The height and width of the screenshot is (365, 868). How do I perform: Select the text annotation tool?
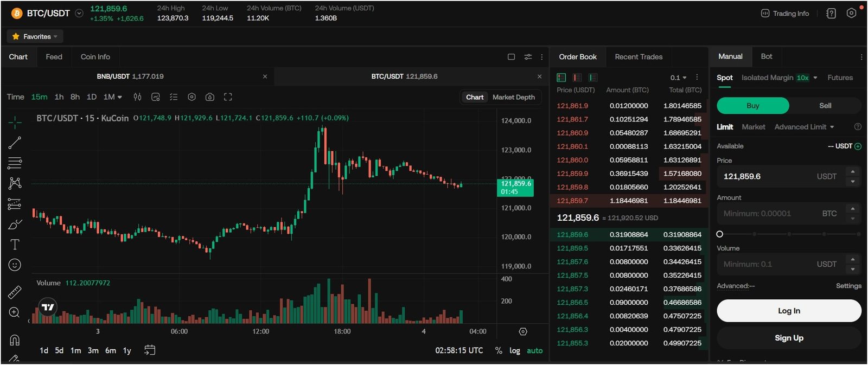[15, 245]
